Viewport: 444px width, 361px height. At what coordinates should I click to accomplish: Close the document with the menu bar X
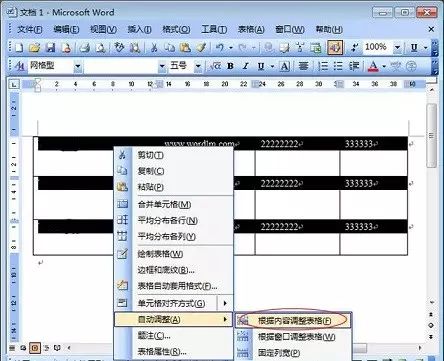(431, 30)
